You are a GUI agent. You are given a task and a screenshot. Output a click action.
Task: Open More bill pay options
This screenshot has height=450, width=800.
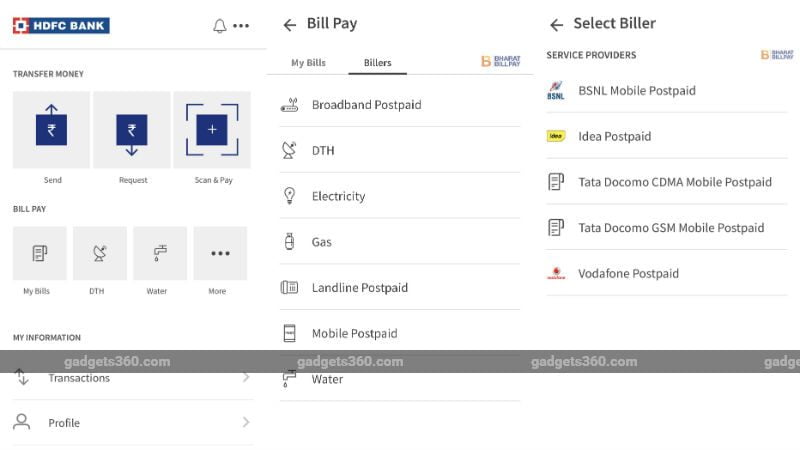pyautogui.click(x=220, y=254)
